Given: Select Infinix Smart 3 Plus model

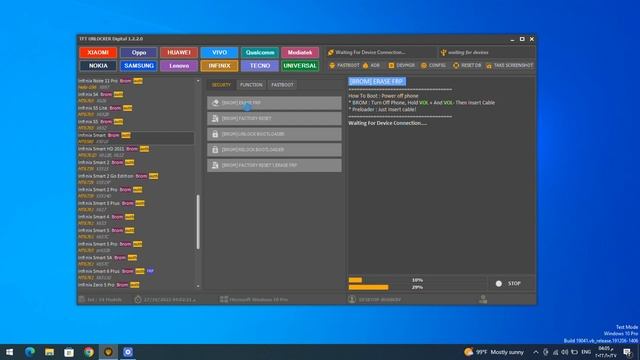Looking at the screenshot, I should coord(136,206).
